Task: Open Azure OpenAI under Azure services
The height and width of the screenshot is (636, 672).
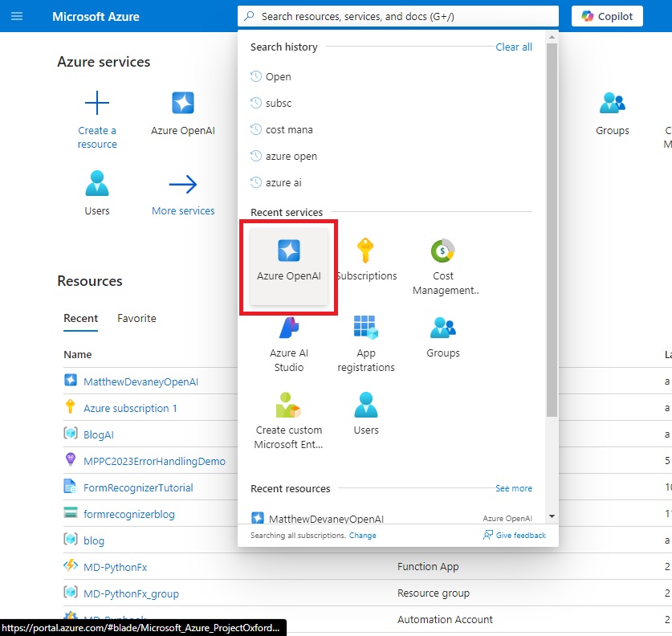Action: click(182, 112)
